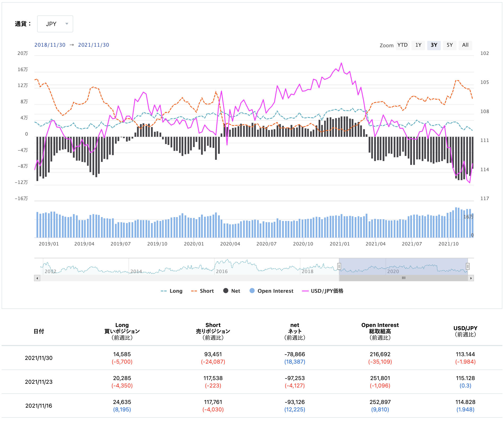The image size is (504, 422).
Task: Toggle the Long series legend
Action: 172,291
